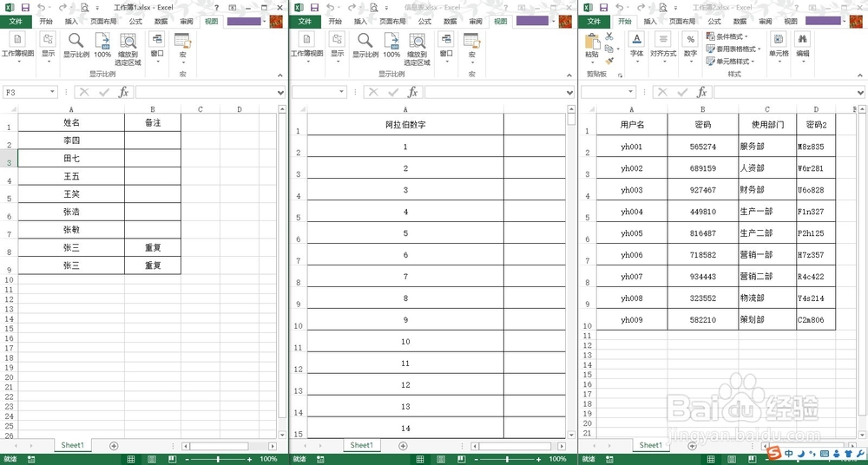Click Format Painter brush in 工作簿2 window

pyautogui.click(x=609, y=61)
